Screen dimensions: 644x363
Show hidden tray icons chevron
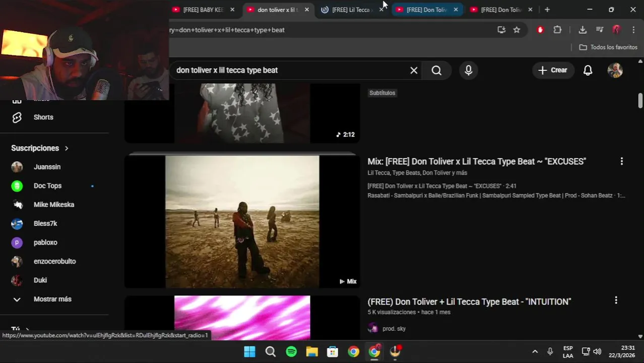tap(535, 351)
